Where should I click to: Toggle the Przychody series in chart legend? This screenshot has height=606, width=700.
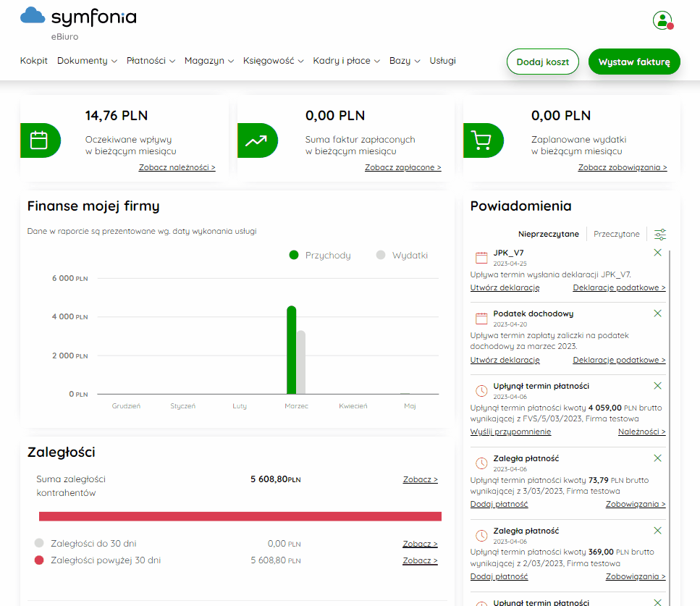[320, 255]
